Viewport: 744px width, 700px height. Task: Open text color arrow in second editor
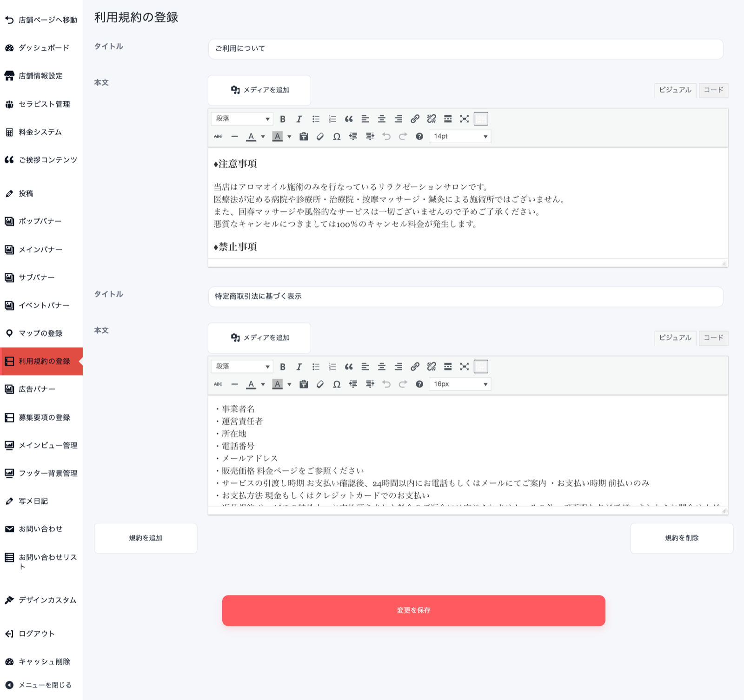[x=263, y=384]
